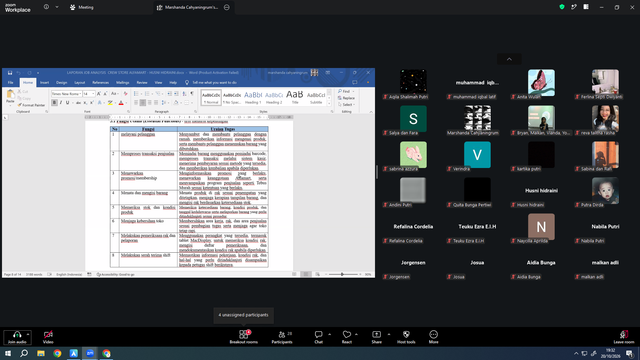Open the Participants list
The height and width of the screenshot is (360, 640).
[x=282, y=337]
